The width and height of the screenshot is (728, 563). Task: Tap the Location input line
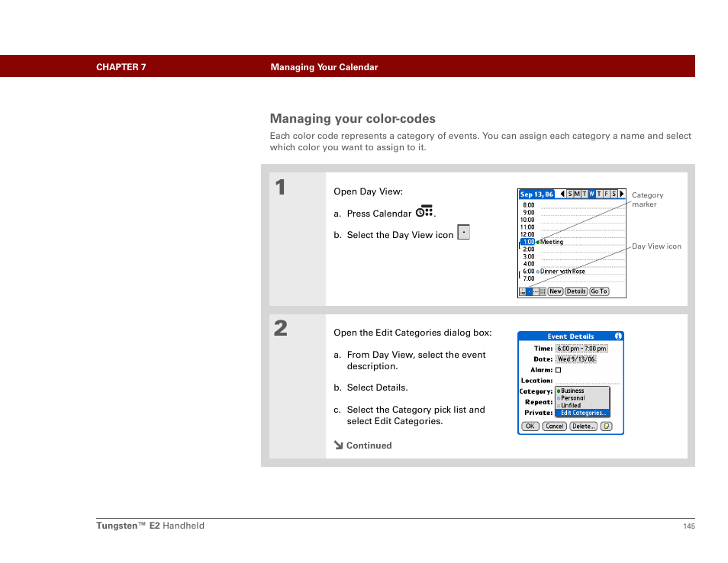(588, 381)
